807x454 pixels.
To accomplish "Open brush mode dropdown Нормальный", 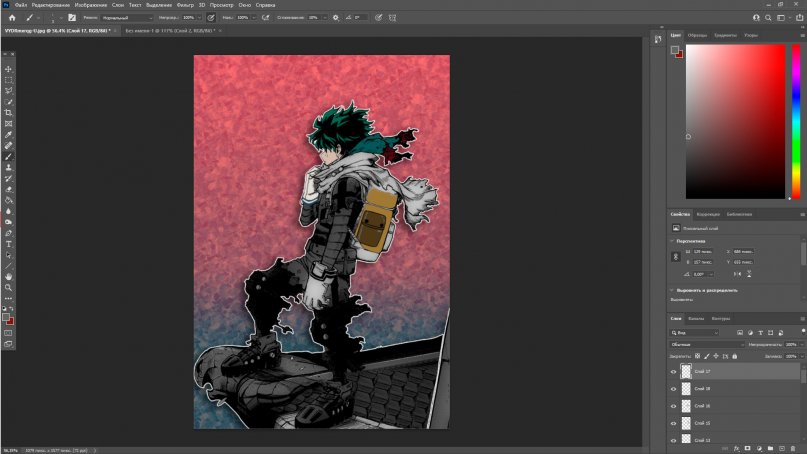I will click(127, 17).
